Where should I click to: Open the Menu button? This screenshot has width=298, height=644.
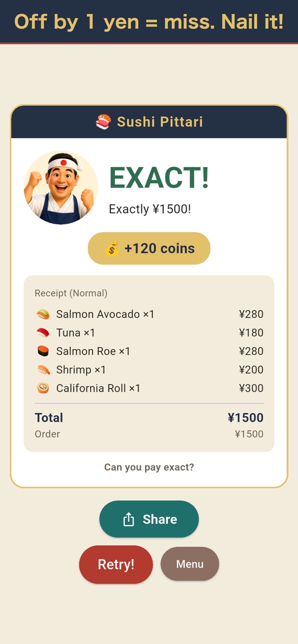tap(190, 564)
